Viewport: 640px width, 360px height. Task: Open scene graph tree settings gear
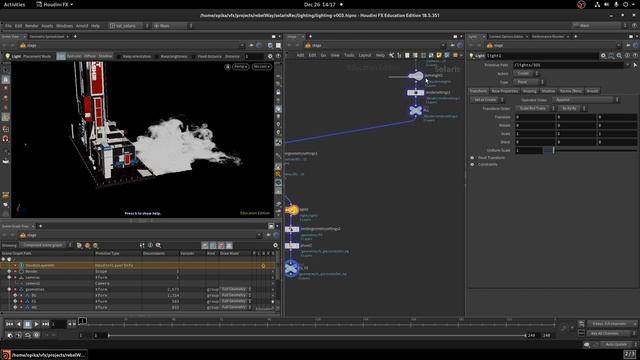click(x=275, y=245)
